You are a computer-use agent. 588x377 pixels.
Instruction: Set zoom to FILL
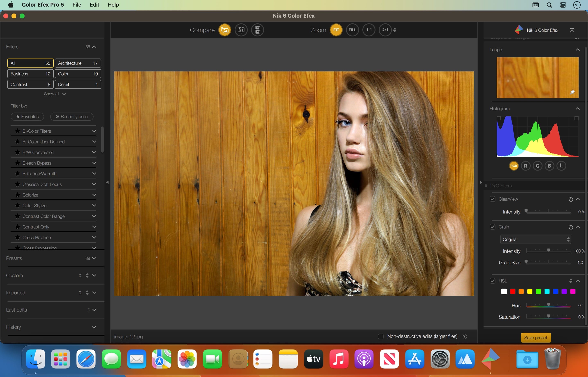tap(352, 30)
